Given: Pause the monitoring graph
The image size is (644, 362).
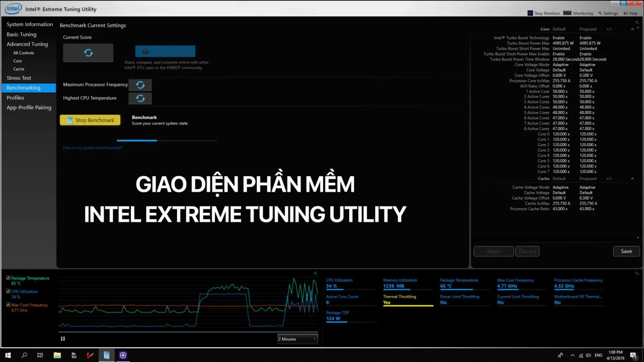Looking at the screenshot, I should coord(63,339).
